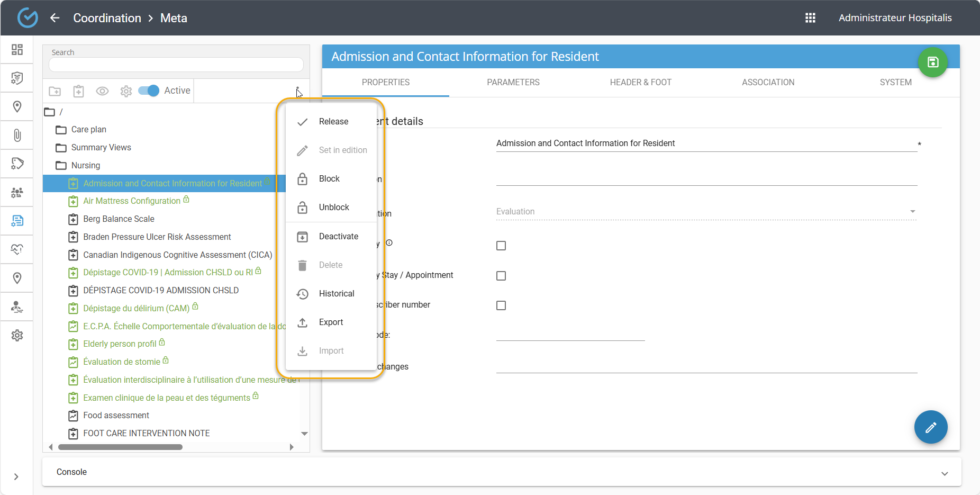This screenshot has height=495, width=980.
Task: Select Deactivate from the context menu
Action: (338, 237)
